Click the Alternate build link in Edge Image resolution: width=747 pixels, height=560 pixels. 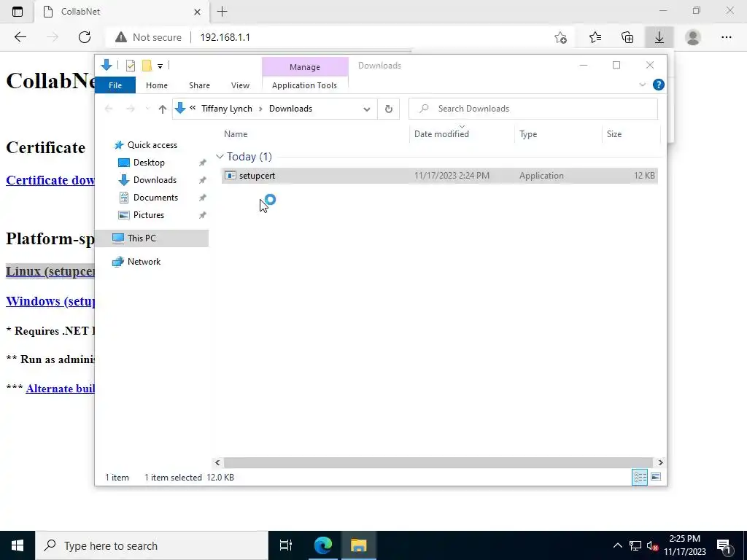click(x=60, y=389)
